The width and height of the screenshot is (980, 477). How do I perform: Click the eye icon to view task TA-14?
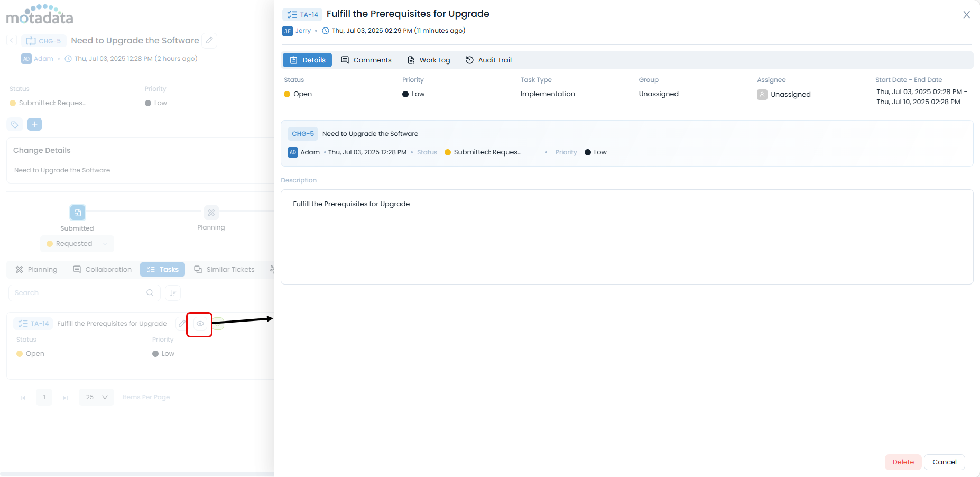[x=200, y=324]
